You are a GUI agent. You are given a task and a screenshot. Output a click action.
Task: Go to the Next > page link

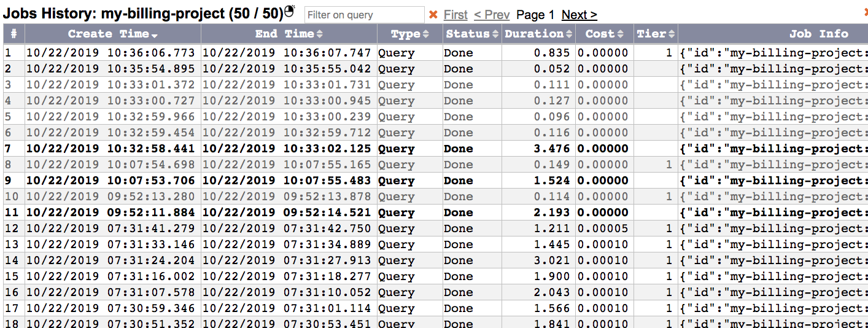579,15
